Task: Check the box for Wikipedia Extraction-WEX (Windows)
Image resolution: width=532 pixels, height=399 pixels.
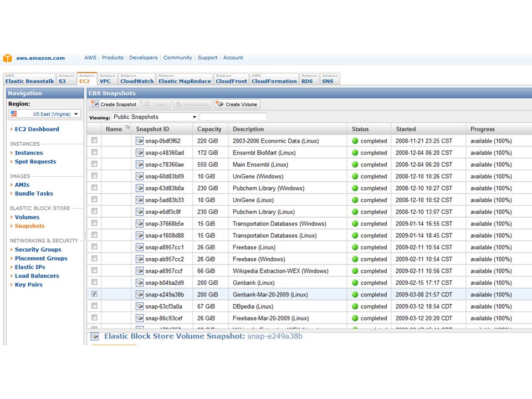Action: (94, 270)
